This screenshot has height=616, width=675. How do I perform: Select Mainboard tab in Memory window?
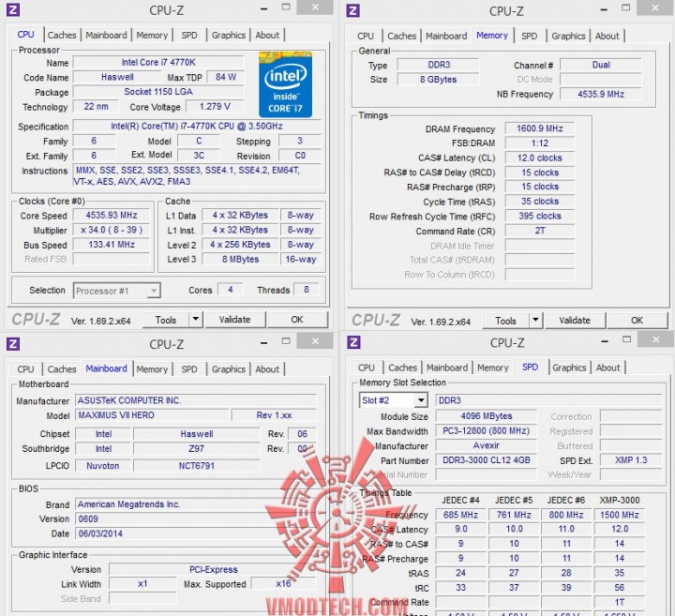(446, 37)
